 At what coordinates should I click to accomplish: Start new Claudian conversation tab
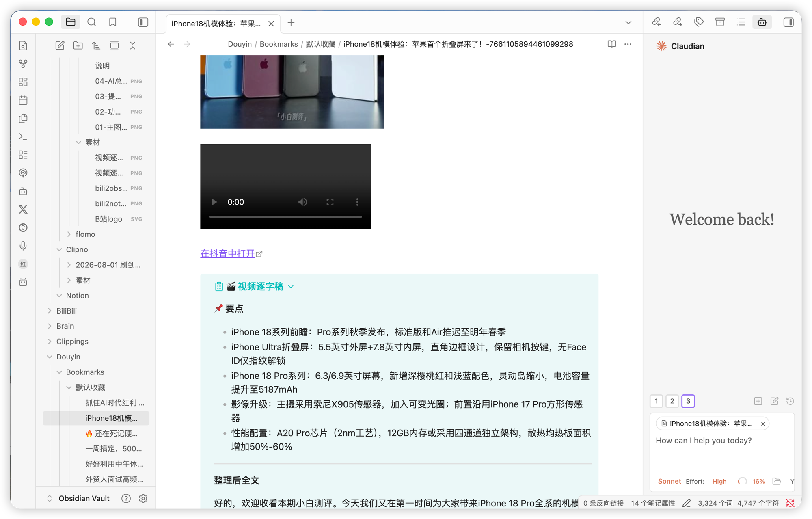758,401
